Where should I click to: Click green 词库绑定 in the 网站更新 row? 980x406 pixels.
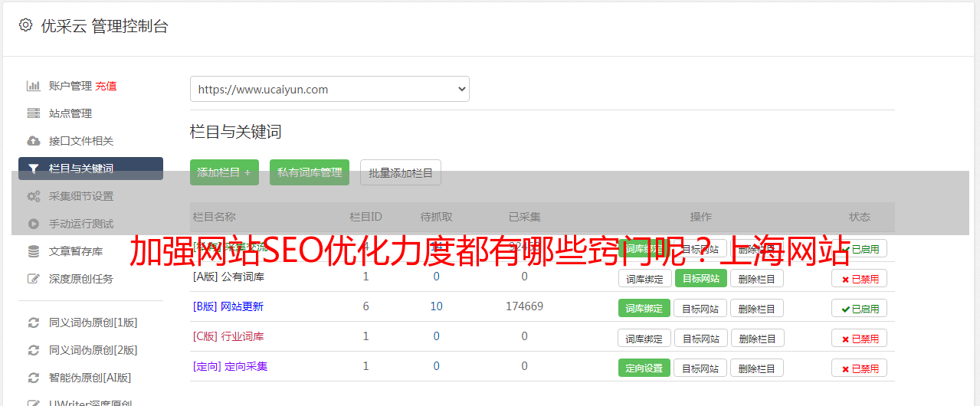tap(644, 308)
